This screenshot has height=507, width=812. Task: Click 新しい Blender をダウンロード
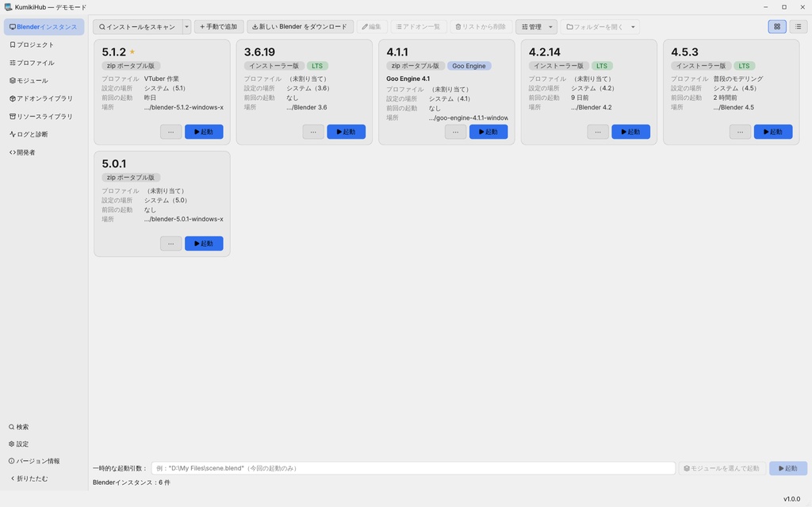301,27
